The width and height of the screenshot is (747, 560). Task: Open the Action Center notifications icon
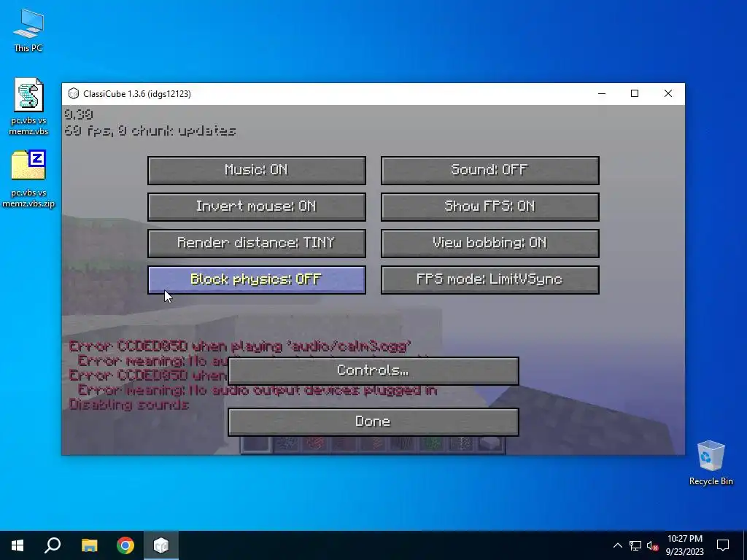tap(723, 545)
